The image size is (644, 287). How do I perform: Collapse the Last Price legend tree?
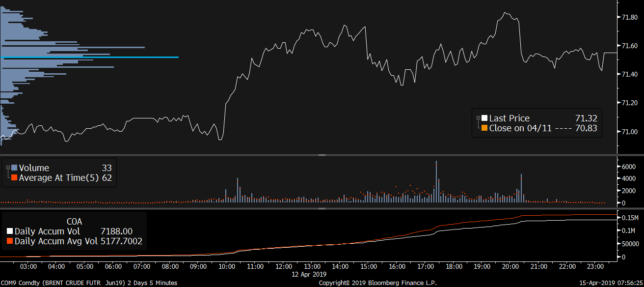[x=478, y=117]
